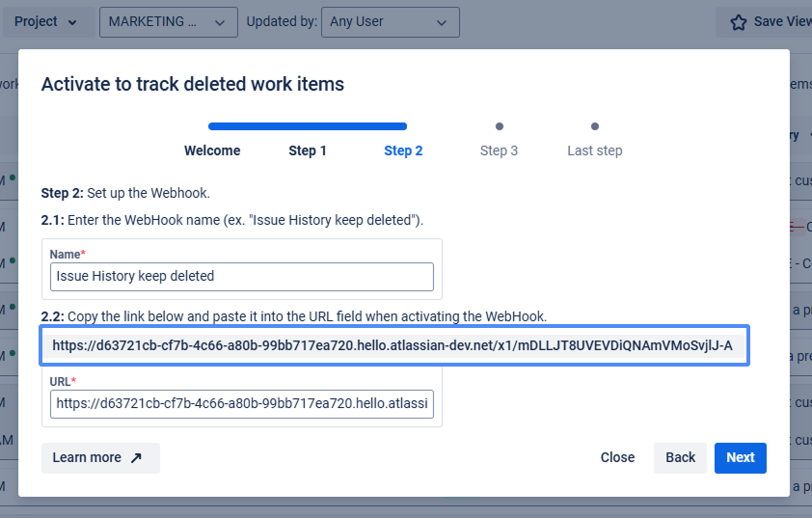Jump to Step 3 of setup
This screenshot has width=812, height=518.
click(x=499, y=150)
